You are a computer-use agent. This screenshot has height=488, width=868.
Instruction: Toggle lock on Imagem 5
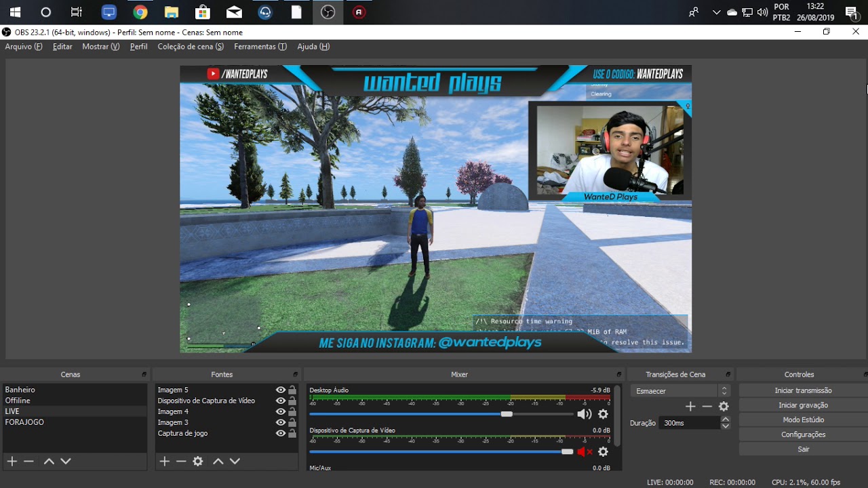pyautogui.click(x=292, y=390)
